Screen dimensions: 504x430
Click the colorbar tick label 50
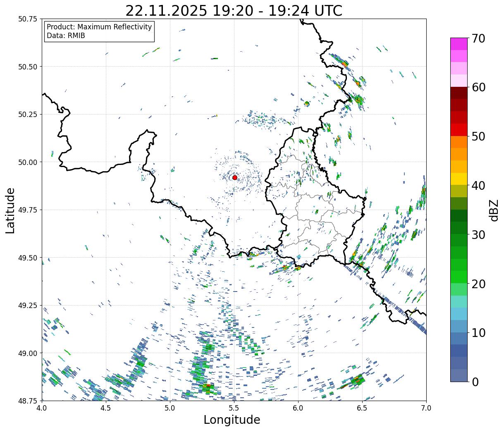tap(478, 136)
